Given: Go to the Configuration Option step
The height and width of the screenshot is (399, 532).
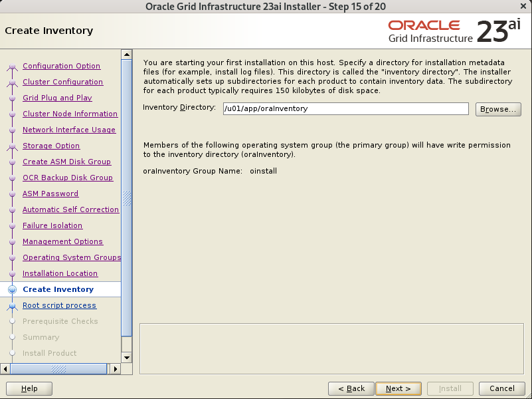Looking at the screenshot, I should click(61, 66).
